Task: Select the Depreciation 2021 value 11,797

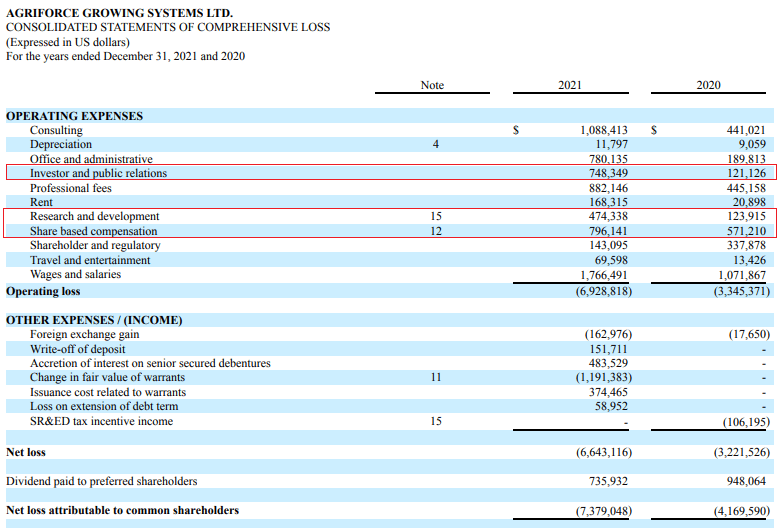Action: [612, 144]
